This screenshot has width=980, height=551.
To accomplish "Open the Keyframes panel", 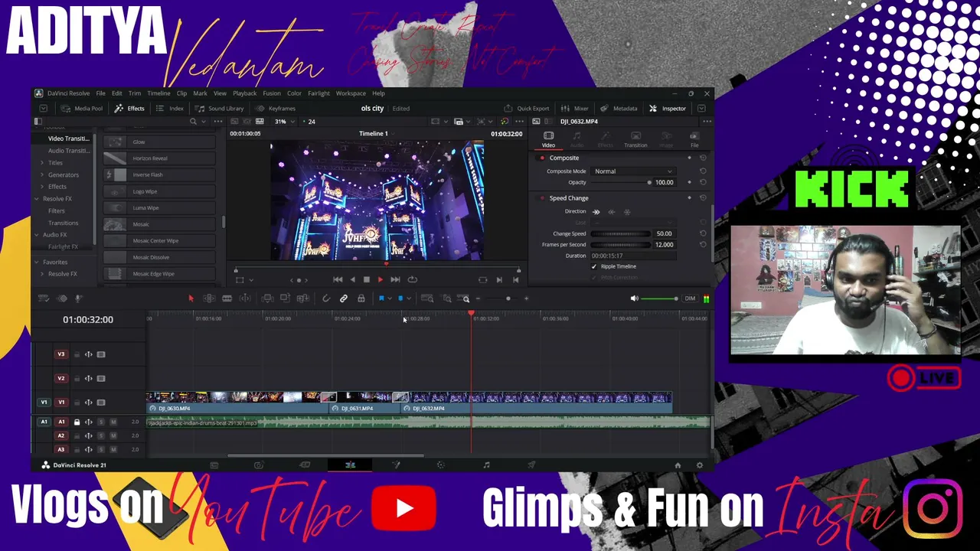I will (276, 109).
